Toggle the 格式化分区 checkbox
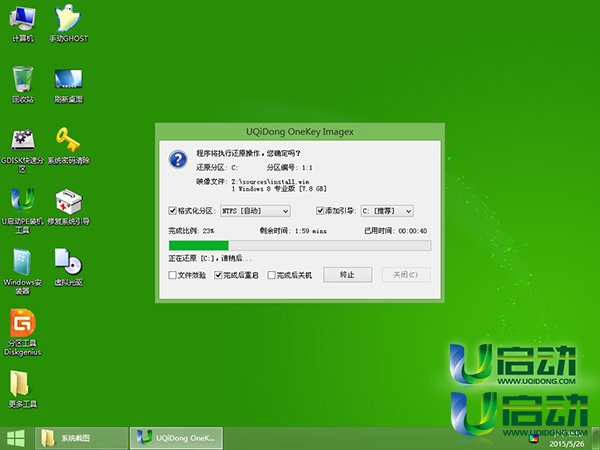This screenshot has height=450, width=600. click(x=172, y=211)
